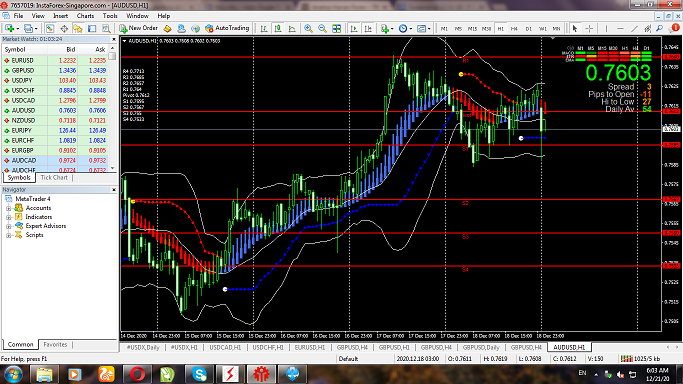Click the Windows Start button
The height and width of the screenshot is (384, 683).
(x=13, y=374)
